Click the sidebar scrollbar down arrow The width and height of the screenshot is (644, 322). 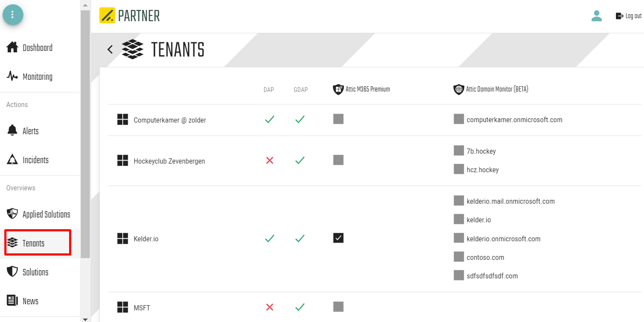(x=85, y=319)
